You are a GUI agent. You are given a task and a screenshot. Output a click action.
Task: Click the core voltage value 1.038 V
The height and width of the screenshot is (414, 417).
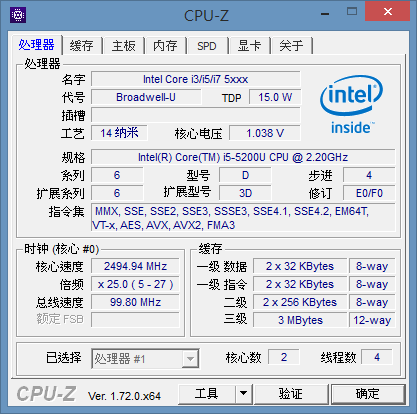[265, 133]
